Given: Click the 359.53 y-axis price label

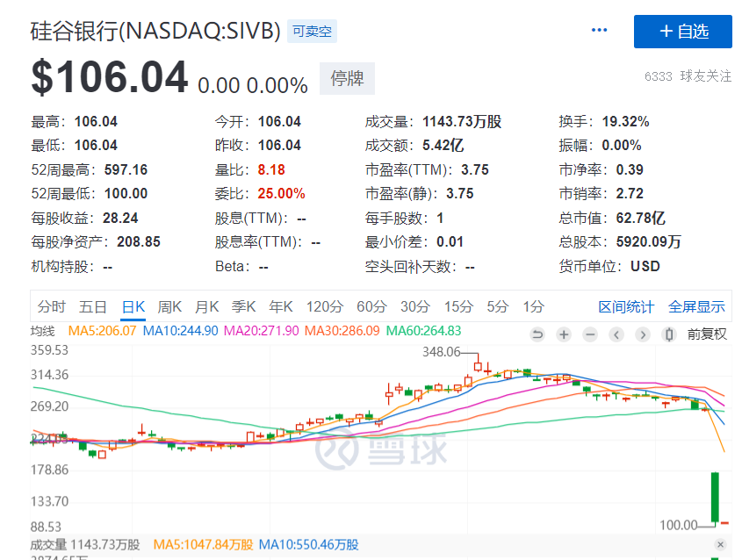Looking at the screenshot, I should click(x=49, y=350).
